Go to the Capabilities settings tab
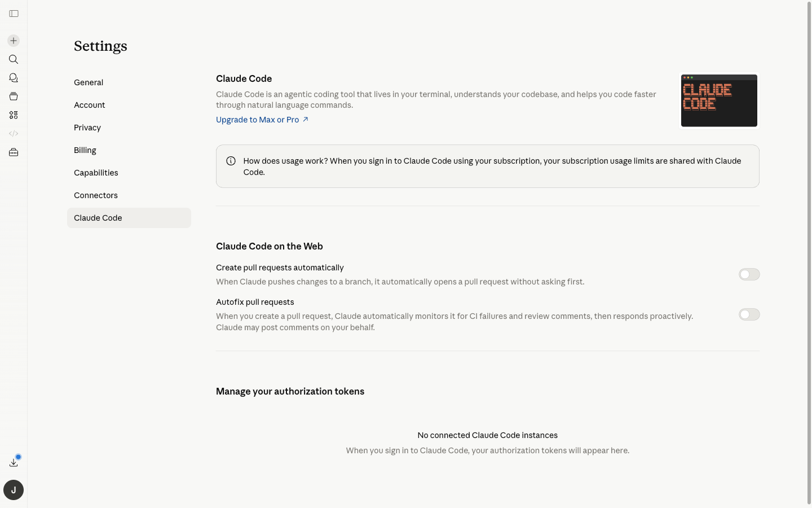The width and height of the screenshot is (812, 508). point(96,172)
